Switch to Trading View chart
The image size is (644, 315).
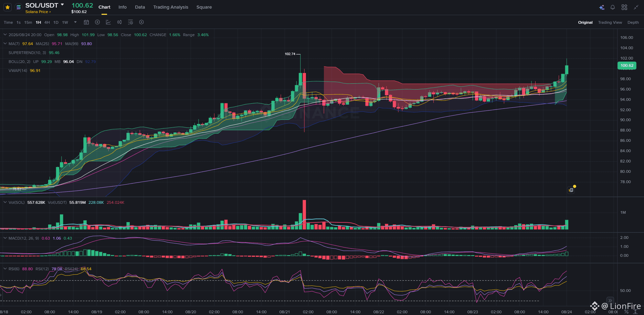click(x=610, y=22)
